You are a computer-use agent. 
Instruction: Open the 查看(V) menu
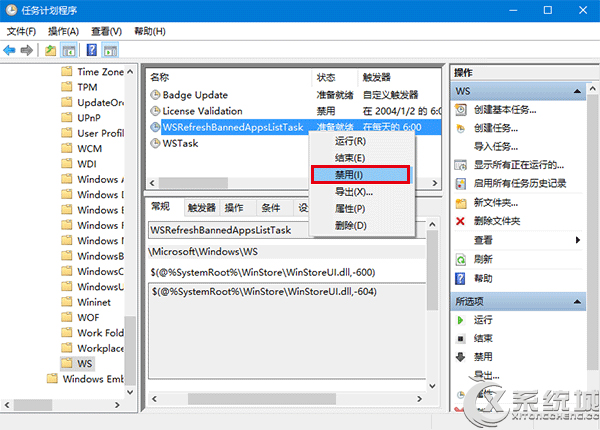point(106,31)
